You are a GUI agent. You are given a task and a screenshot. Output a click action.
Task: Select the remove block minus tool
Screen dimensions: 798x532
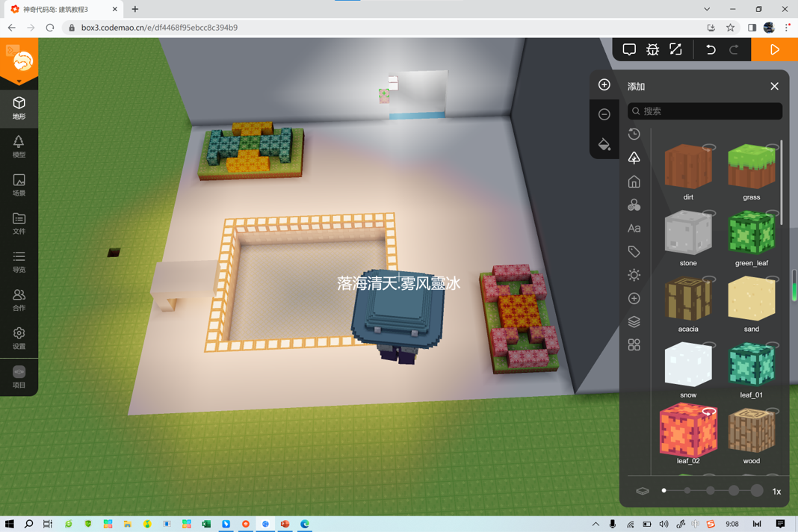tap(604, 114)
